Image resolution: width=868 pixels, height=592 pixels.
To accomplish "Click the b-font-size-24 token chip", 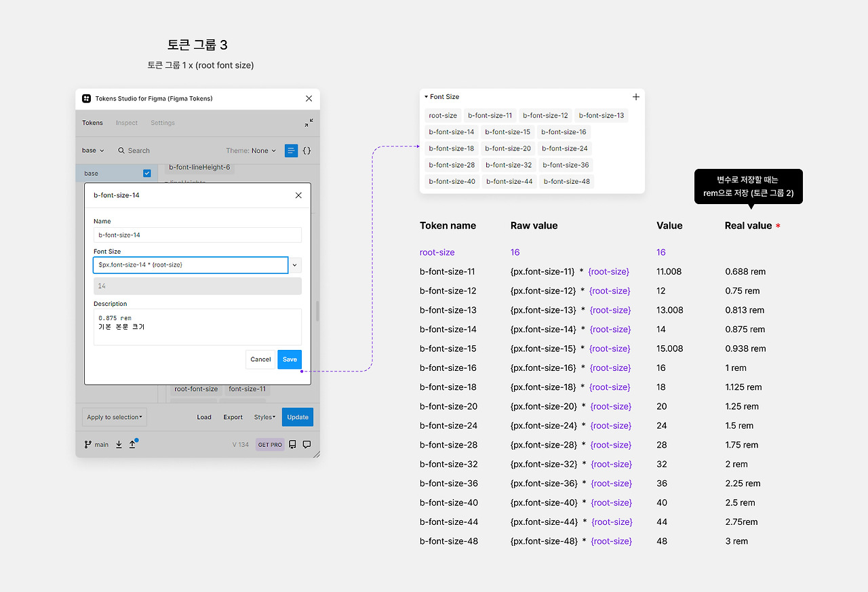I will point(565,149).
